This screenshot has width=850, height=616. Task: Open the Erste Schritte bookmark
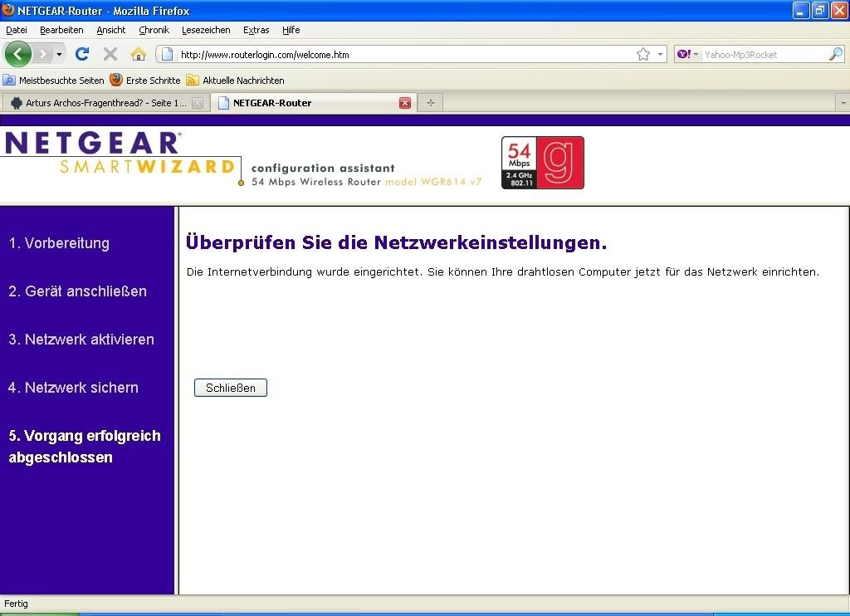point(144,81)
